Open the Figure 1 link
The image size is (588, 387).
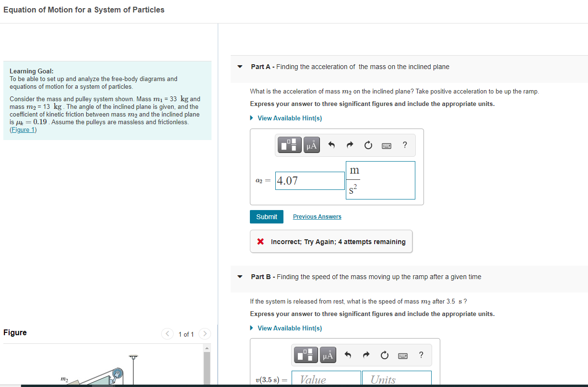click(x=23, y=129)
